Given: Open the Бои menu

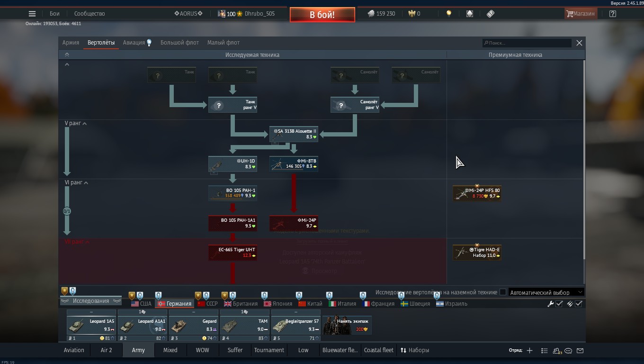Looking at the screenshot, I should [54, 14].
